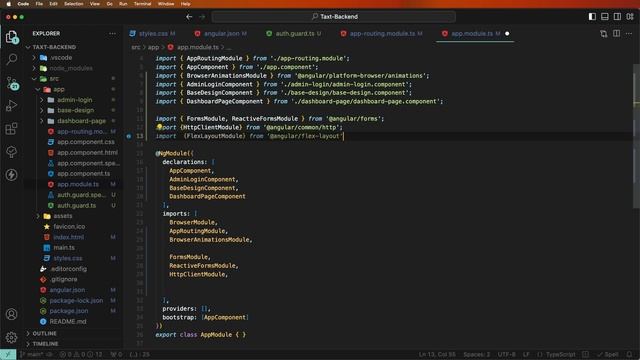Open notifications bell in status bar
Screen dimensions: 640x360
click(x=629, y=354)
